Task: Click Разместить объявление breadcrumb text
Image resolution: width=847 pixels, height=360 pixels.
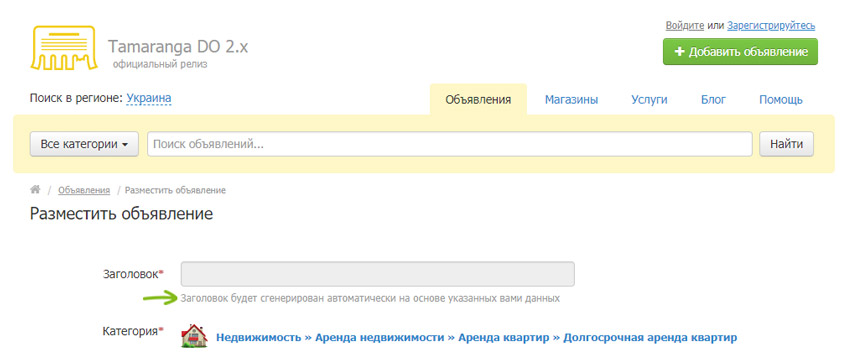Action: pos(176,190)
